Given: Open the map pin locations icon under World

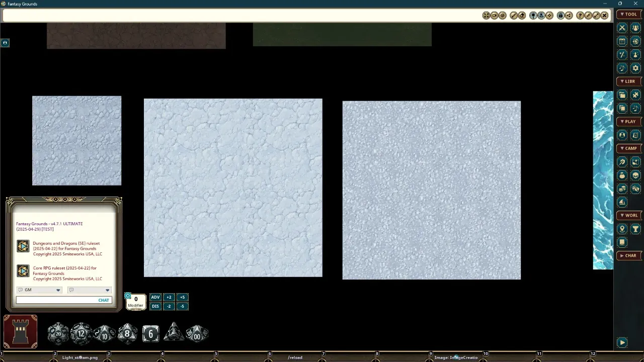Looking at the screenshot, I should tap(622, 229).
